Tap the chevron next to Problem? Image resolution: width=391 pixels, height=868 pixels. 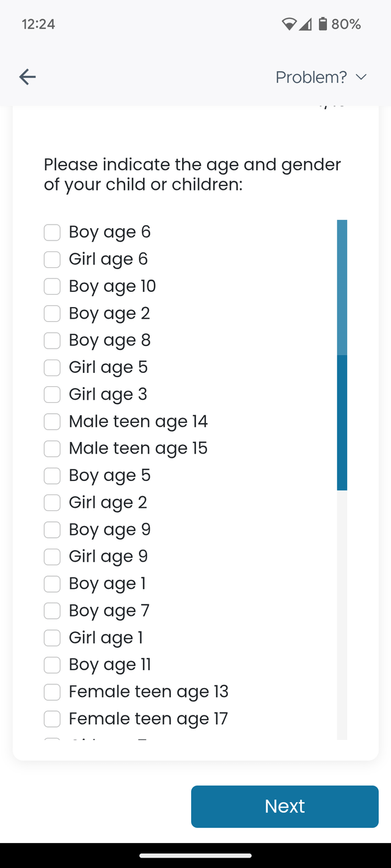point(361,78)
